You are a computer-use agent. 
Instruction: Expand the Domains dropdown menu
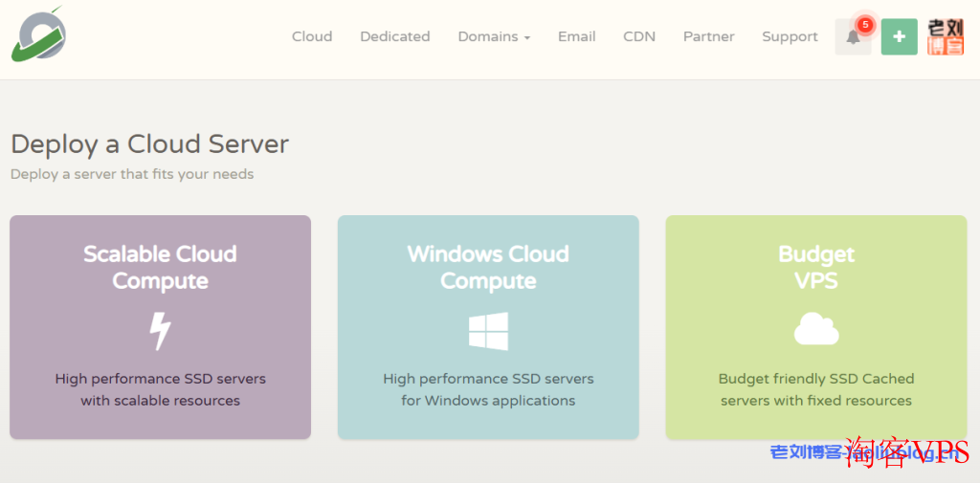(494, 37)
